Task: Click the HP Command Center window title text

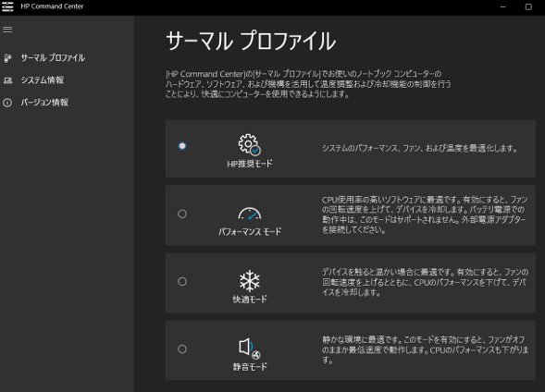Action: (52, 6)
